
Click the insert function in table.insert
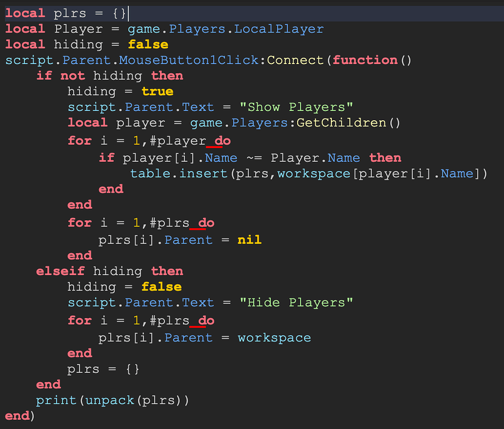pos(203,174)
